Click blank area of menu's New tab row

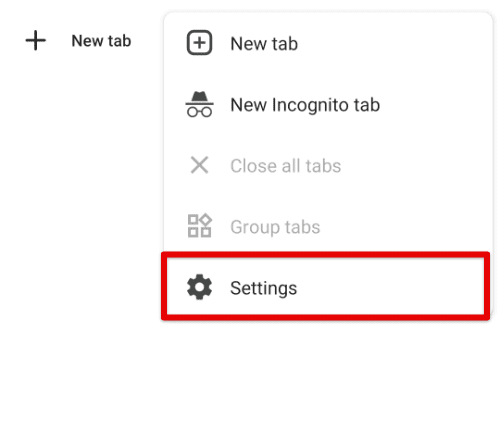click(x=397, y=44)
